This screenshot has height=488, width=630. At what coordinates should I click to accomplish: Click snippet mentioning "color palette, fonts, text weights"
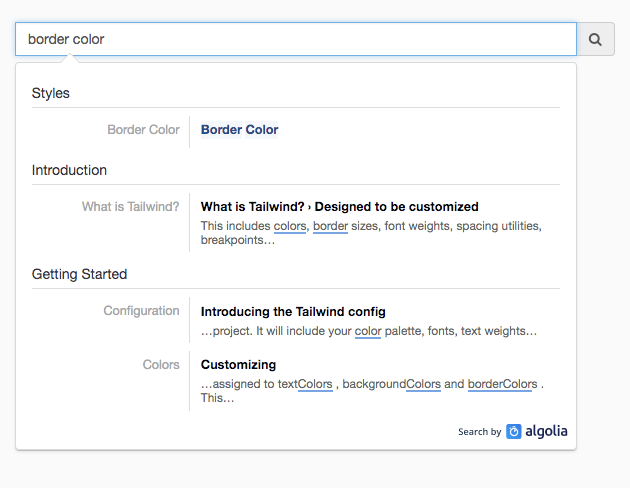(x=369, y=331)
